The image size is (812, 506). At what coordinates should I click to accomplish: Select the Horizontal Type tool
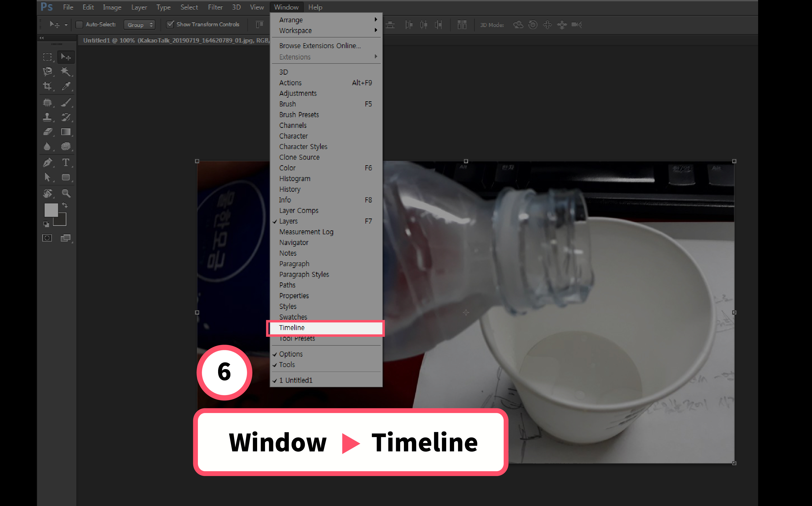click(65, 163)
